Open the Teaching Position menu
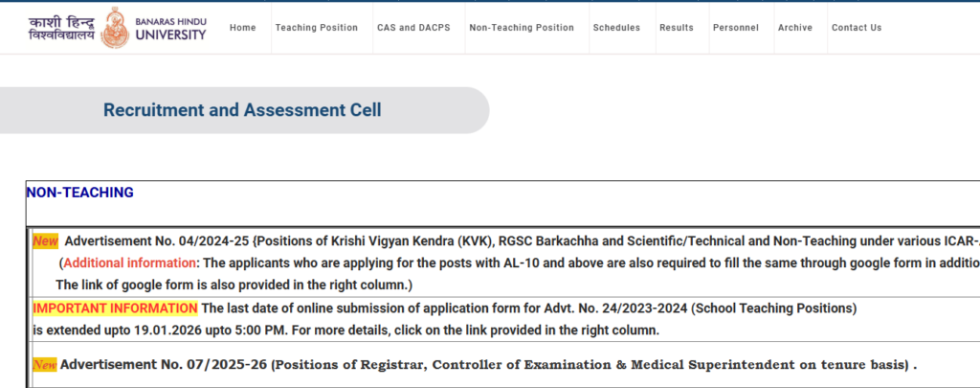 coord(317,28)
